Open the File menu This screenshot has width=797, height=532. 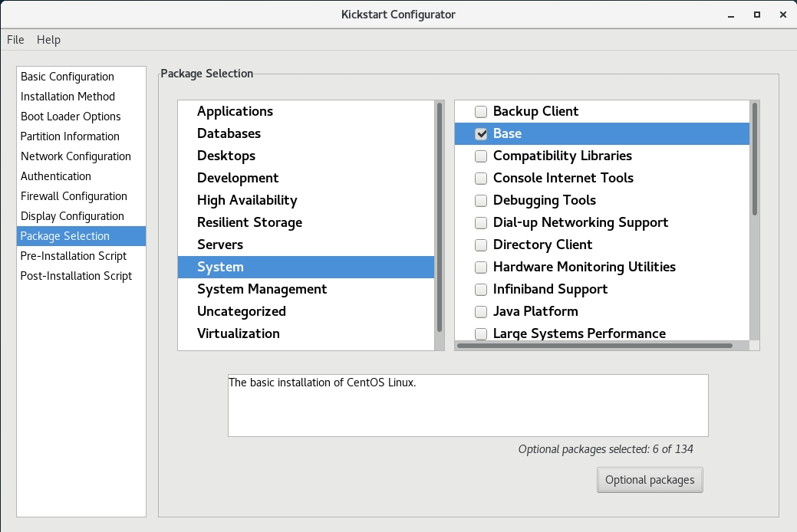15,40
